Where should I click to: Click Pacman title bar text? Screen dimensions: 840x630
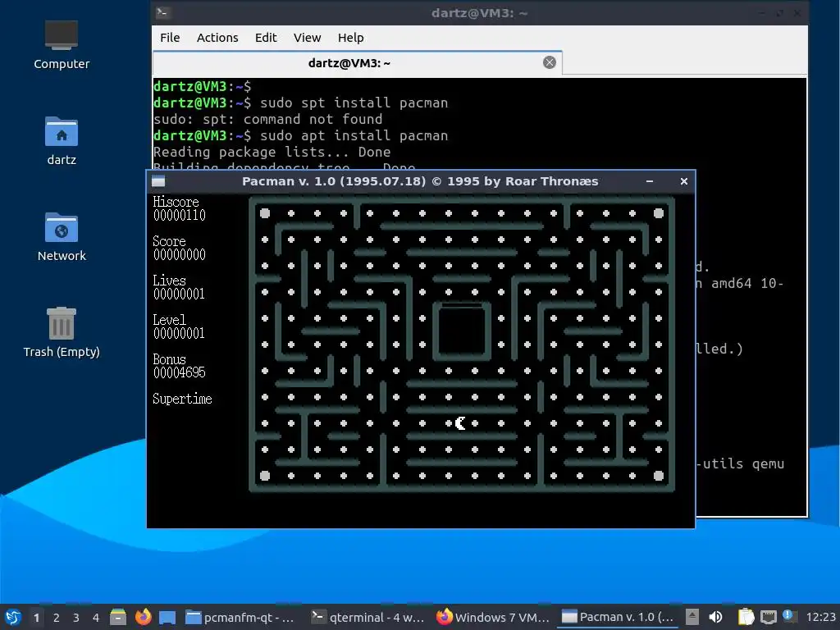420,181
